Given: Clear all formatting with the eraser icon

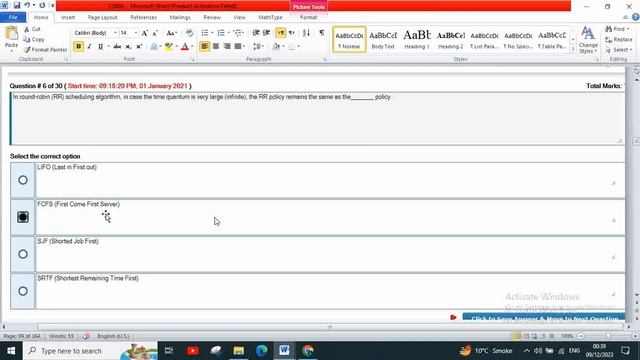Looking at the screenshot, I should coord(189,33).
